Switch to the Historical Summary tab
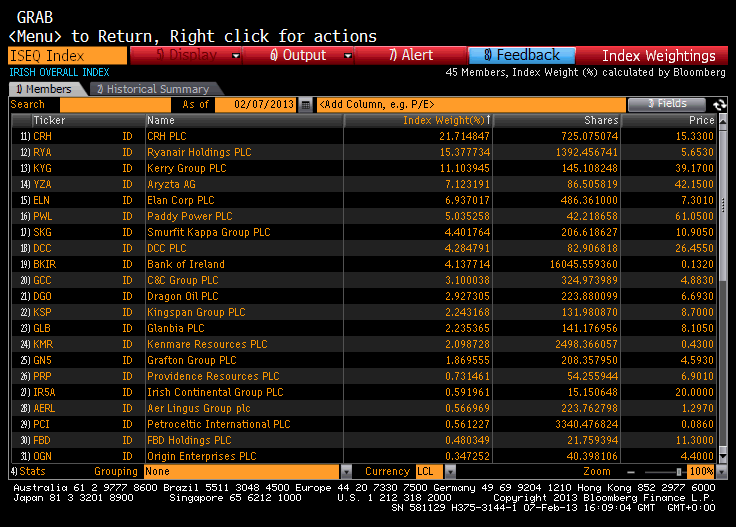The image size is (736, 527). pyautogui.click(x=153, y=89)
